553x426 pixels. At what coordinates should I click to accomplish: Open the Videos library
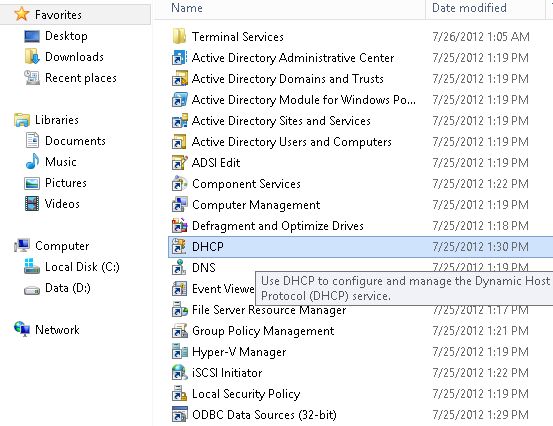[62, 204]
